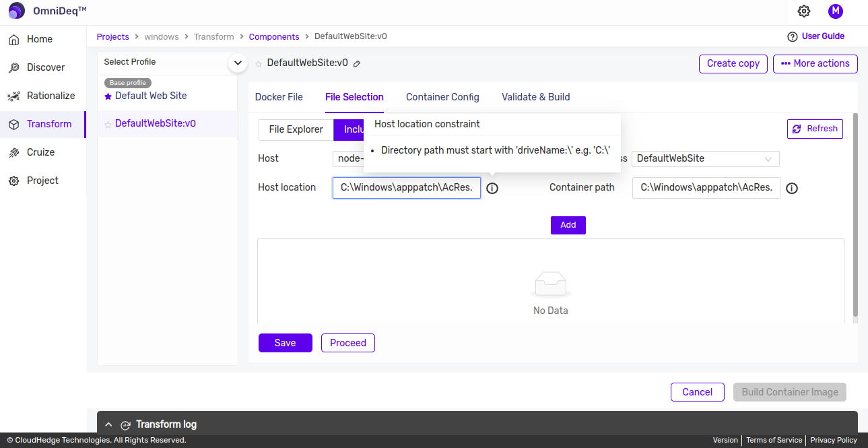Select the File Explorer toggle option
This screenshot has width=868, height=448.
coord(296,129)
